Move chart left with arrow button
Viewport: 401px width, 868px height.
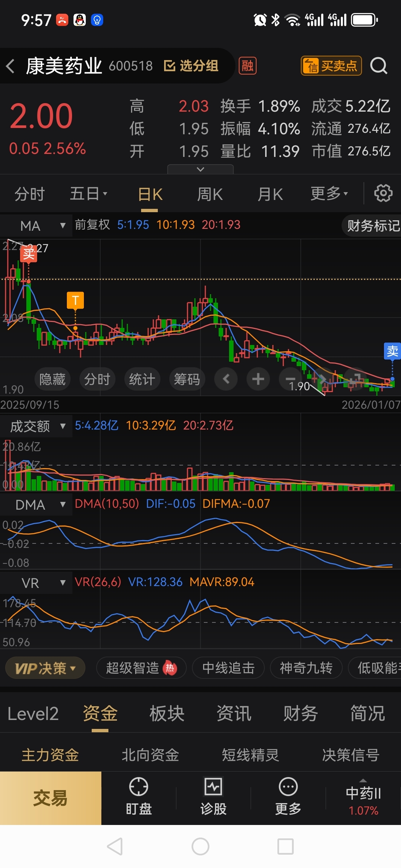click(226, 379)
